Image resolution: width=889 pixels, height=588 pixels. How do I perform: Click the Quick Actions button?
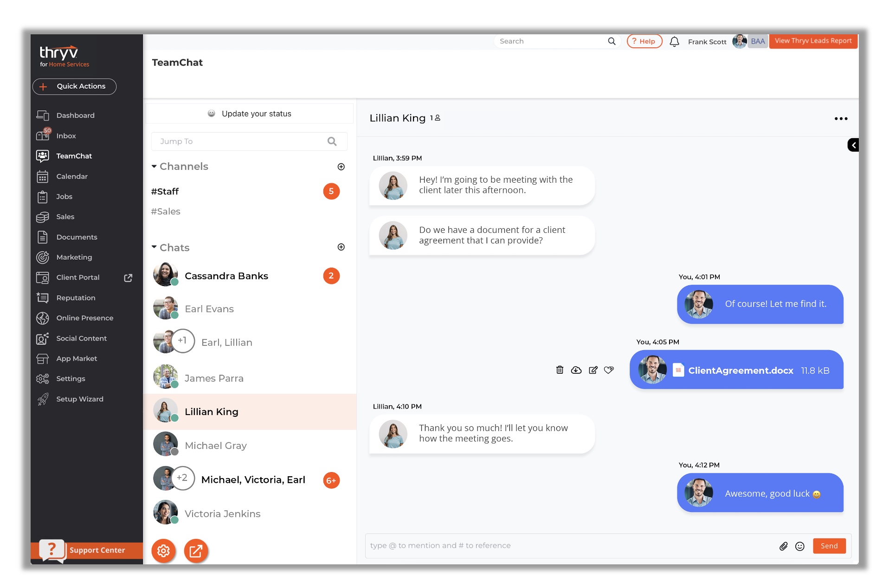click(x=74, y=86)
